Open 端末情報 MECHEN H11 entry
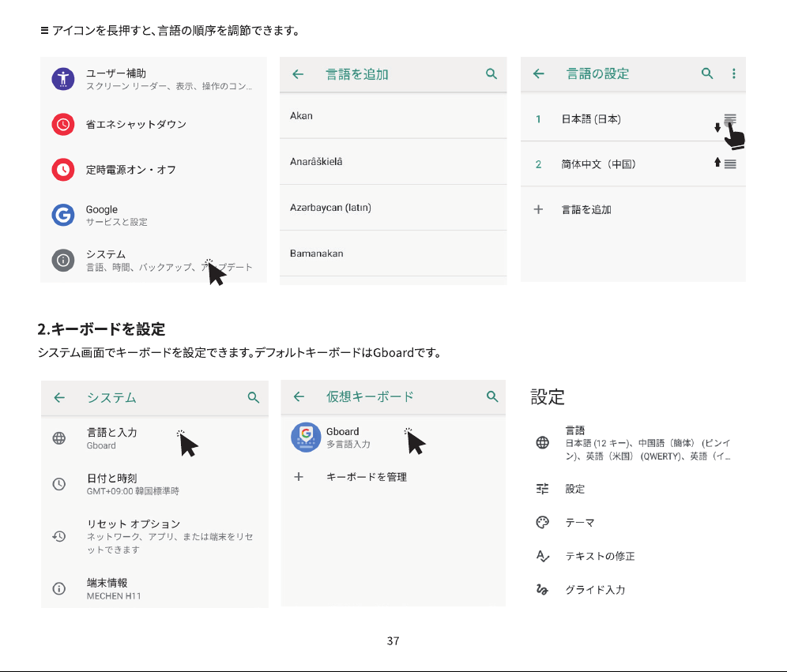 point(155,589)
